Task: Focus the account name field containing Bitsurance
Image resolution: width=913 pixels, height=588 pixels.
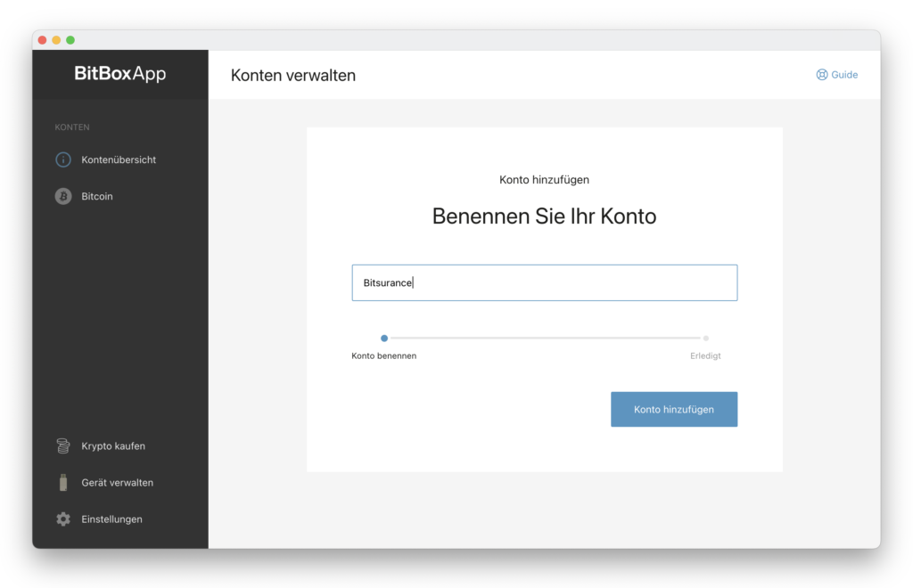Action: [x=544, y=283]
